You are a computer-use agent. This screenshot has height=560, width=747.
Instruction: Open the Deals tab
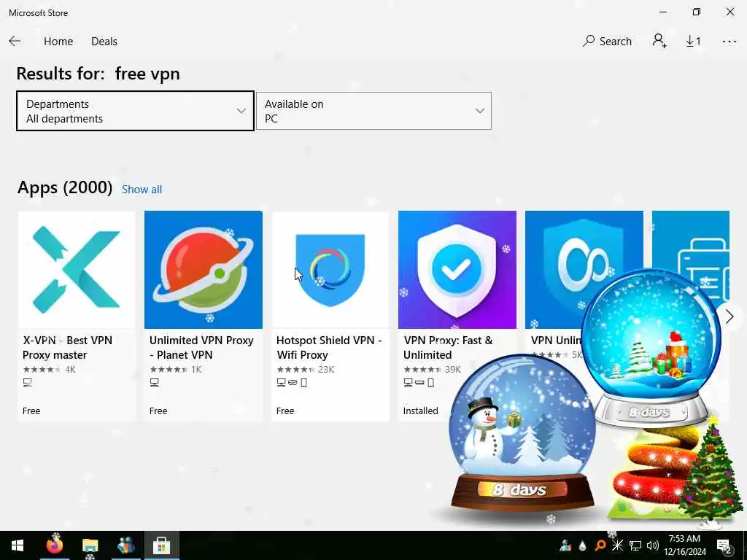pos(104,42)
